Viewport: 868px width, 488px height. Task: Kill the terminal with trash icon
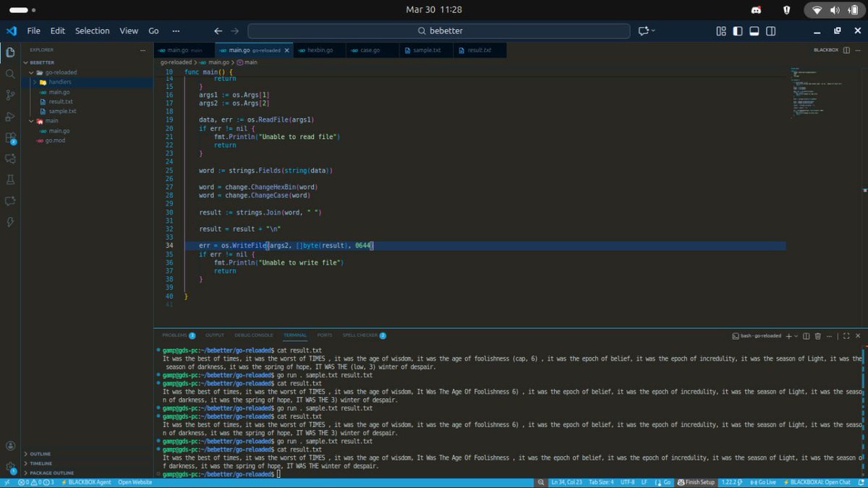coord(817,336)
